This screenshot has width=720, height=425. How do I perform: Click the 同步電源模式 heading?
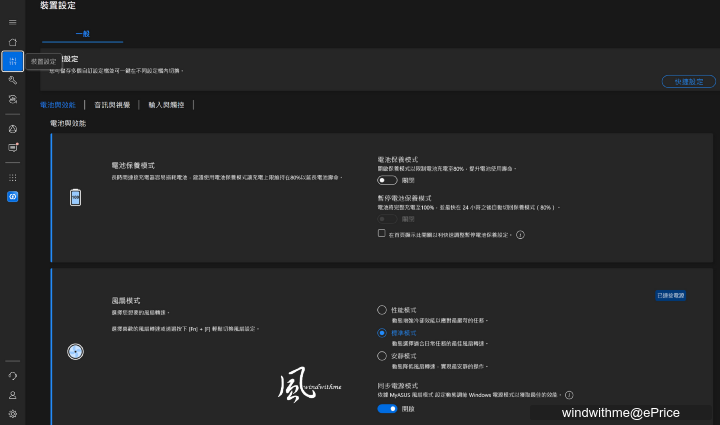[398, 386]
